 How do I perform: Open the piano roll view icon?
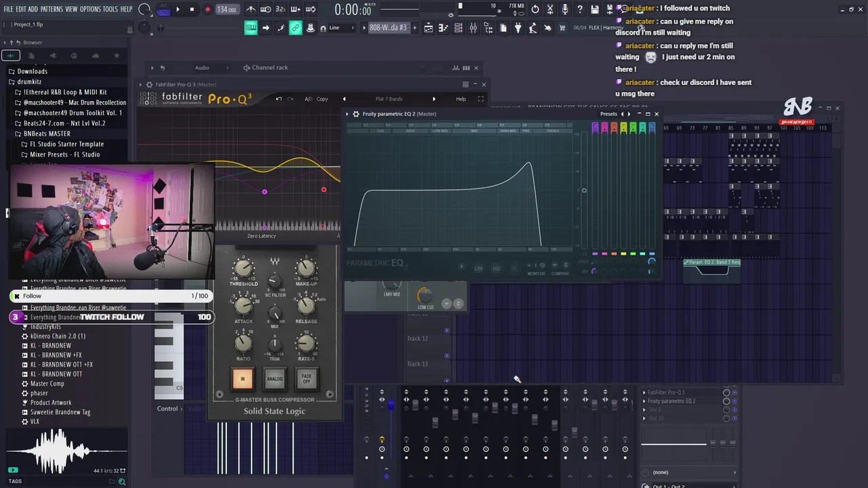point(443,28)
